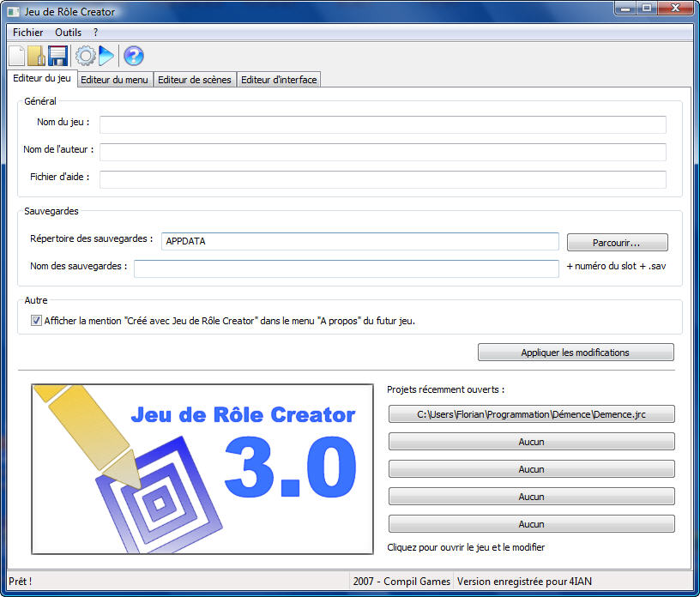Minimize the Jeu de Rôle Creator window

pos(625,9)
